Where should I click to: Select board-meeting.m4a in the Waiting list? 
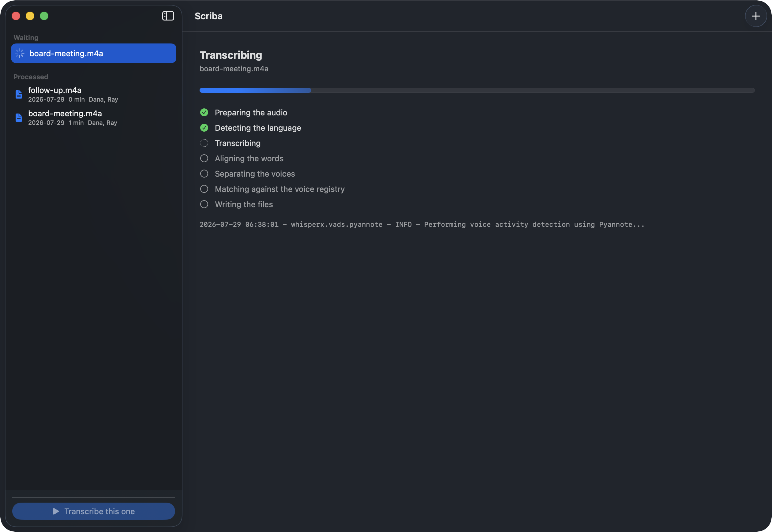click(94, 53)
